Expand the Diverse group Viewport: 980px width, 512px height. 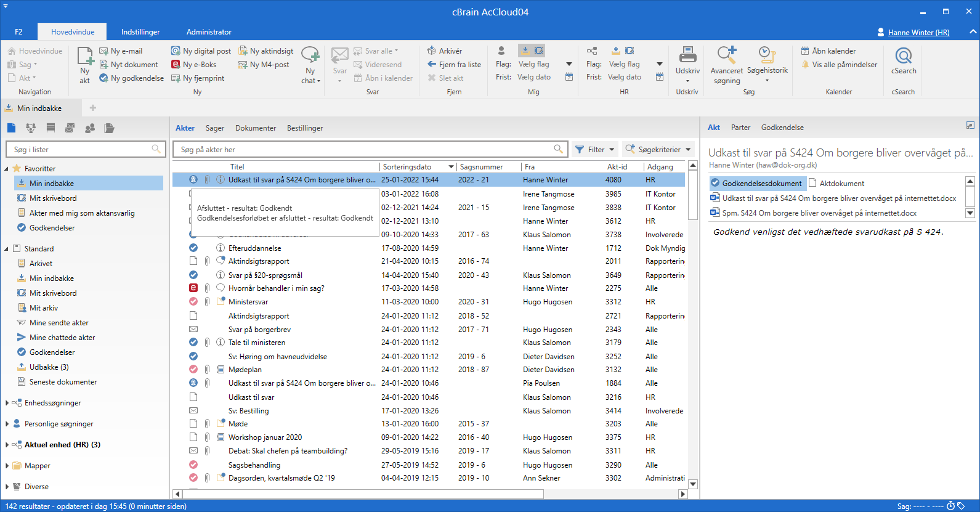7,487
